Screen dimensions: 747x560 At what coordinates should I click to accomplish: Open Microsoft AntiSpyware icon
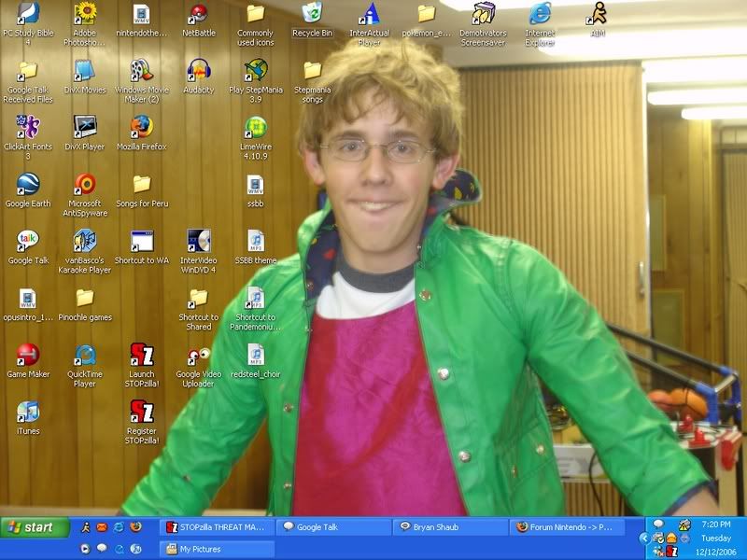click(x=85, y=194)
